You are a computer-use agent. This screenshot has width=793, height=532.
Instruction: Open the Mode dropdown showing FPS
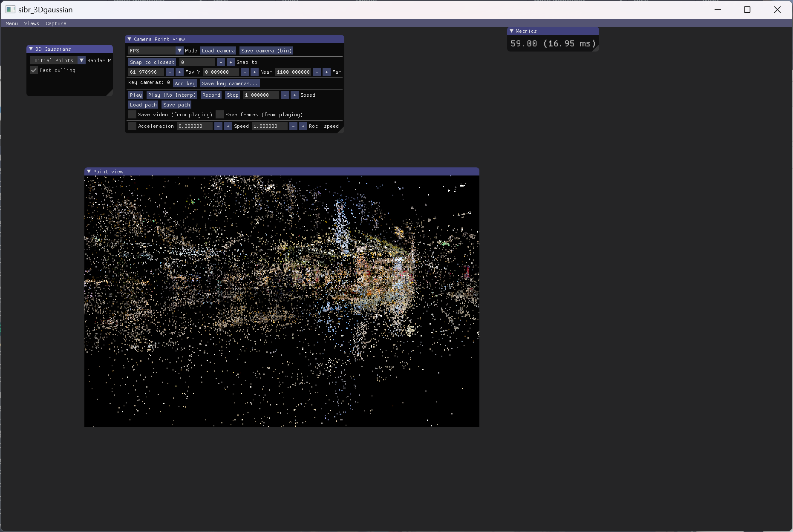pyautogui.click(x=179, y=50)
